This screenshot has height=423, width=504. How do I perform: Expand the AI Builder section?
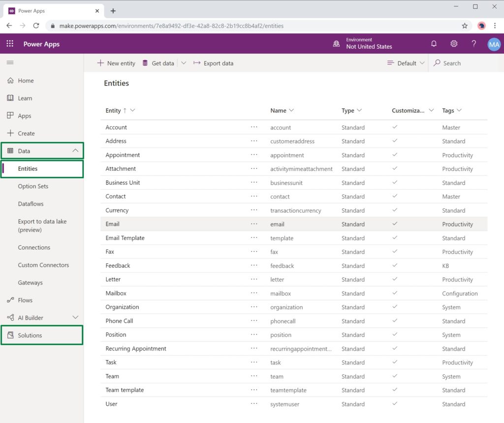(75, 318)
